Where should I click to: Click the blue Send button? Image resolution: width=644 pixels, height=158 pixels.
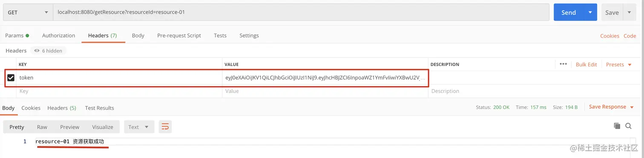(569, 12)
